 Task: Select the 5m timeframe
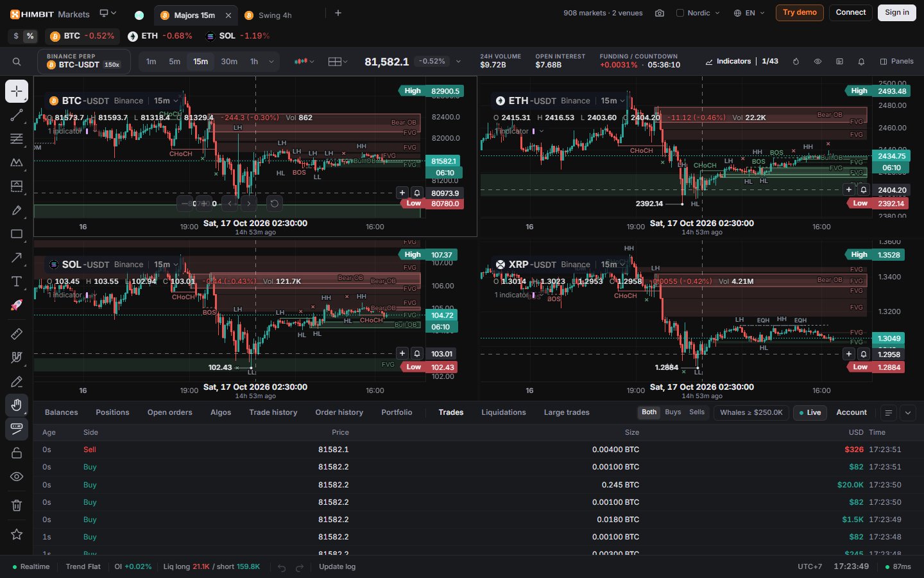point(175,62)
